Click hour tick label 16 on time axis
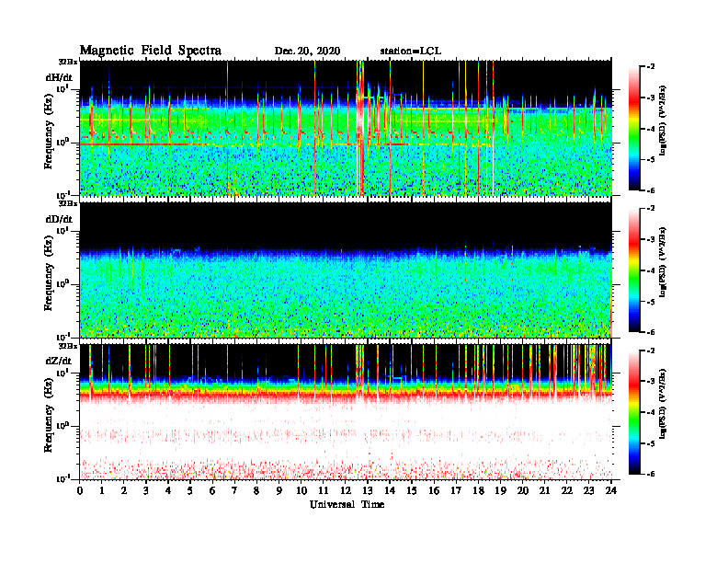This screenshot has width=728, height=563. point(434,490)
